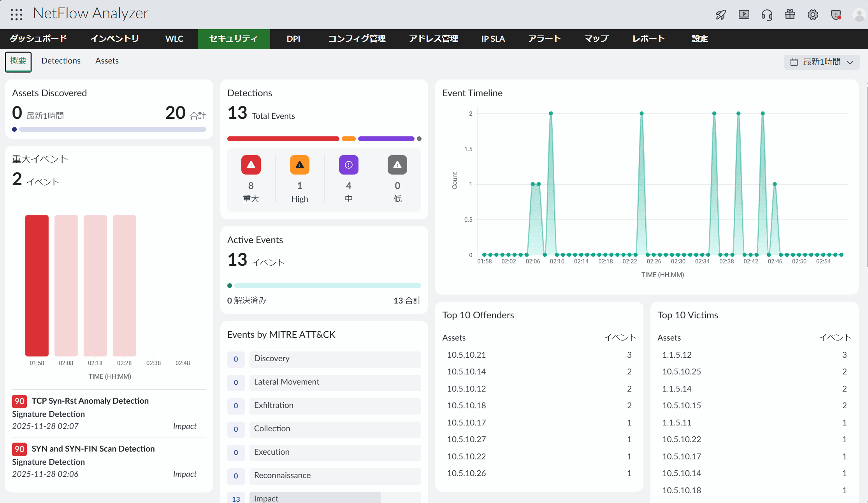
Task: Click the 0 解決済み label
Action: tap(247, 300)
